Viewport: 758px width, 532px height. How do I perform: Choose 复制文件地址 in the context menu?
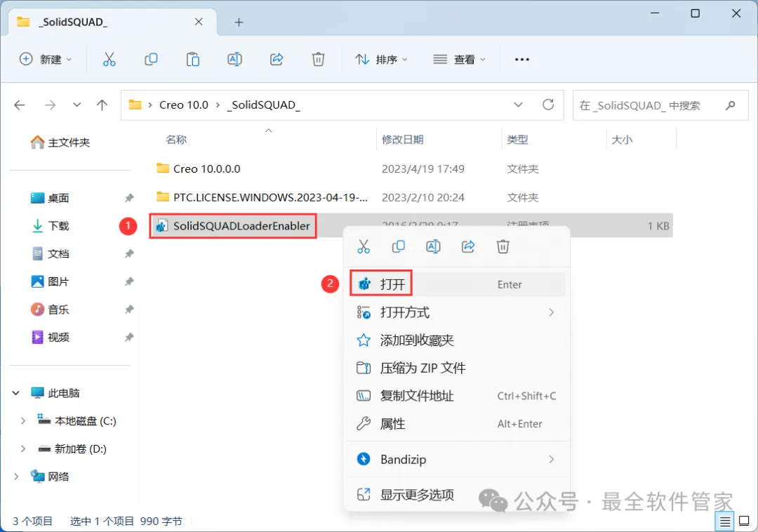[x=457, y=396]
